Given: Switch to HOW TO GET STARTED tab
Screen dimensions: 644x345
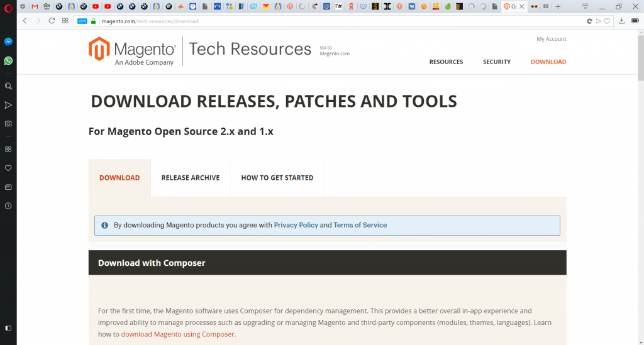Looking at the screenshot, I should click(x=277, y=178).
